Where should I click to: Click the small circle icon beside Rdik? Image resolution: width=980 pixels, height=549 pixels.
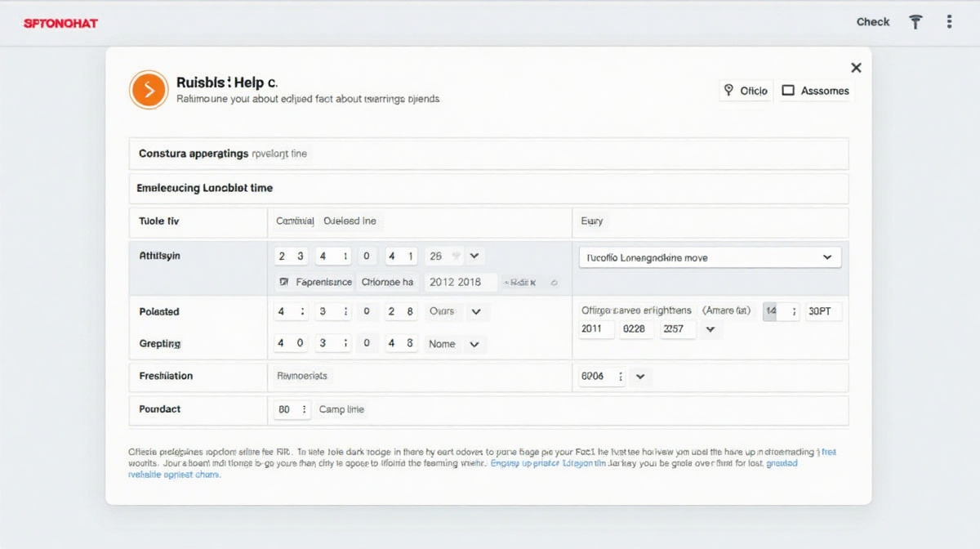point(554,283)
